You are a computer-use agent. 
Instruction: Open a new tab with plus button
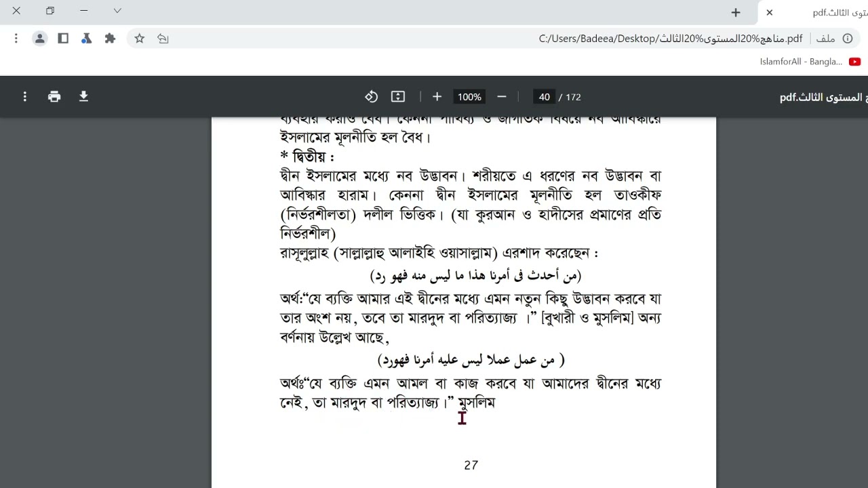pyautogui.click(x=736, y=12)
